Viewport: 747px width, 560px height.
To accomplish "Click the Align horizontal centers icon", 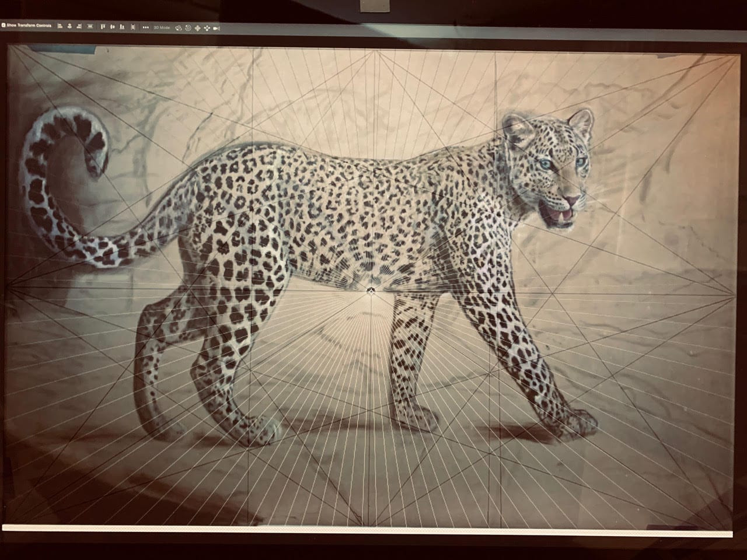I will coord(69,26).
